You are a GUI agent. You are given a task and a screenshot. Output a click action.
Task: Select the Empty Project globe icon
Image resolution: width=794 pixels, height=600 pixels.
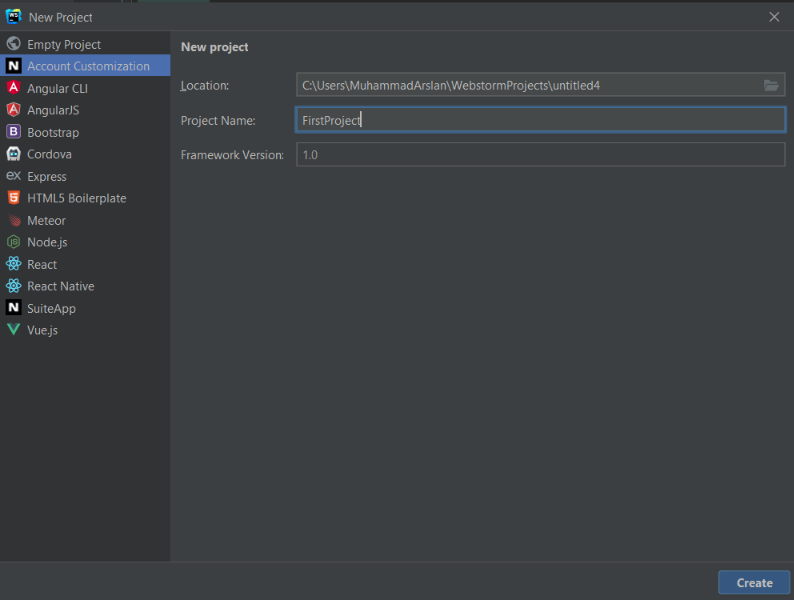14,44
